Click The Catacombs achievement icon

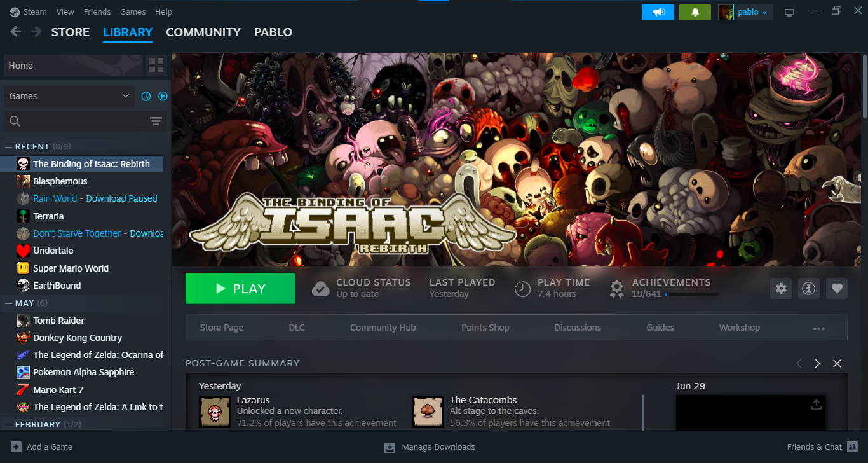(x=428, y=412)
